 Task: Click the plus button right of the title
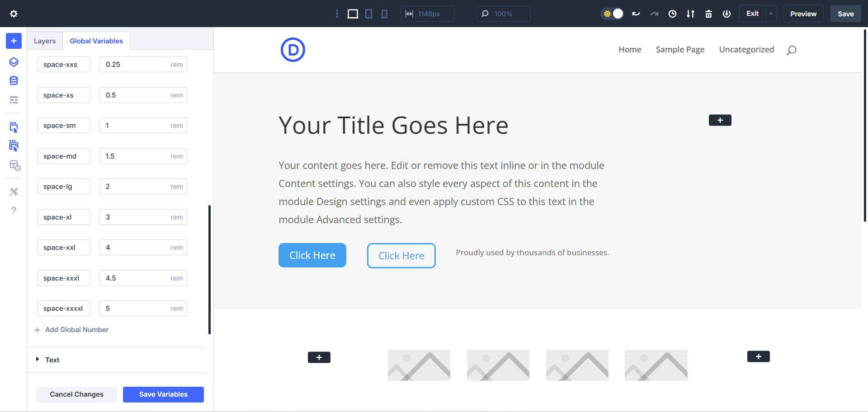[x=720, y=120]
